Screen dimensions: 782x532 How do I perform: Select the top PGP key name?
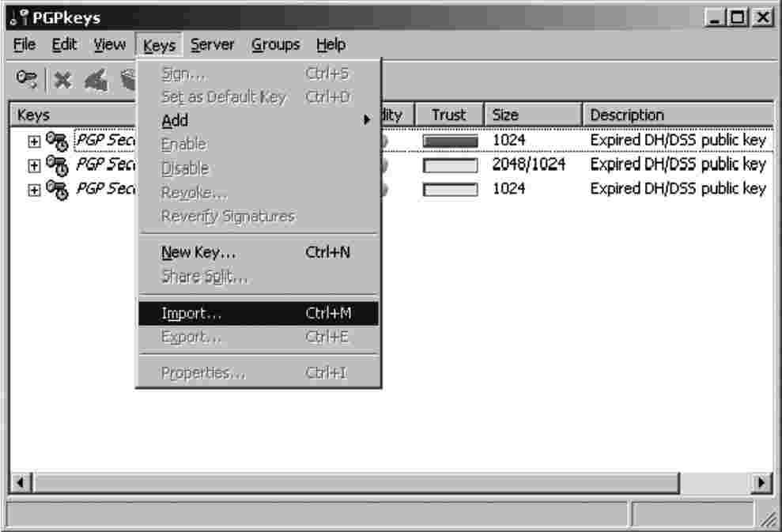tap(105, 140)
